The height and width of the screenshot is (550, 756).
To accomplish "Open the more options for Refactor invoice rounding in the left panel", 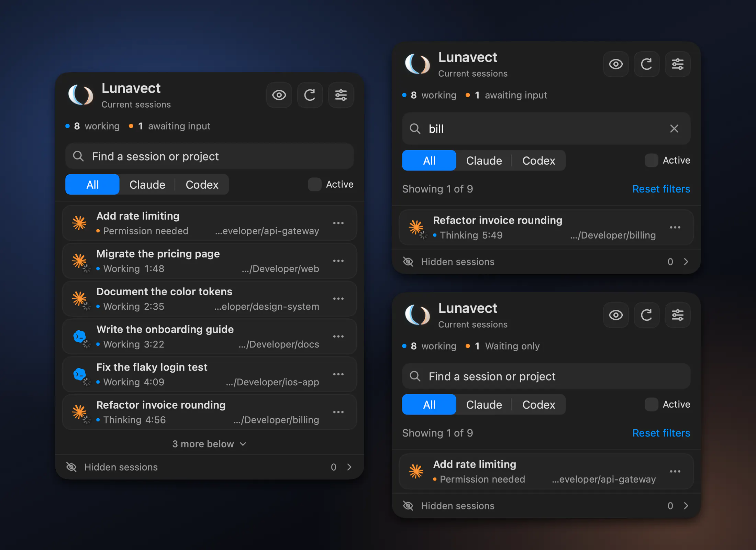I will (x=338, y=412).
